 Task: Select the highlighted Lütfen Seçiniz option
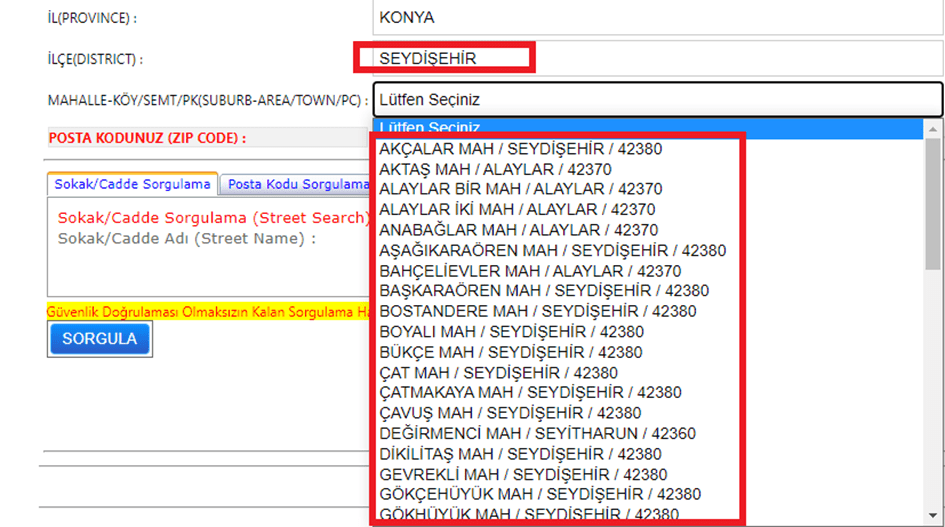tap(430, 128)
